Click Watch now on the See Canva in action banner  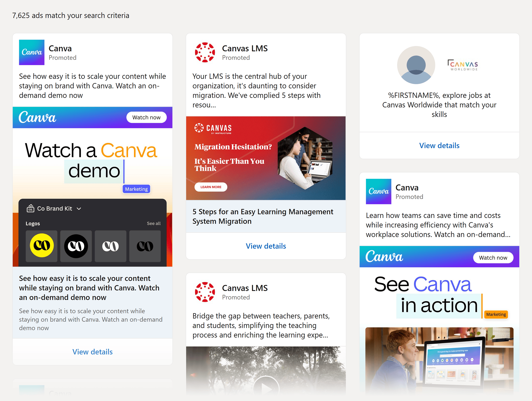pos(493,257)
